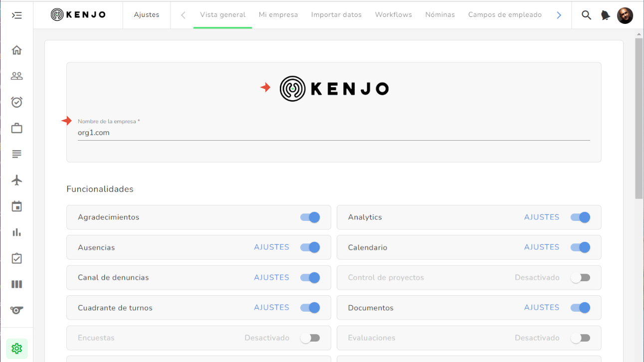The width and height of the screenshot is (644, 362).
Task: Toggle the Documentos switch
Action: [x=580, y=308]
